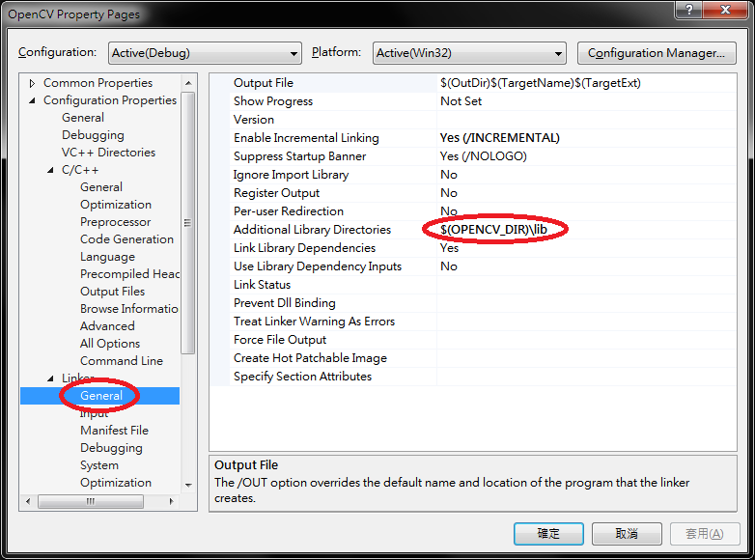The height and width of the screenshot is (560, 755).
Task: Open Browse Information page
Action: click(129, 309)
